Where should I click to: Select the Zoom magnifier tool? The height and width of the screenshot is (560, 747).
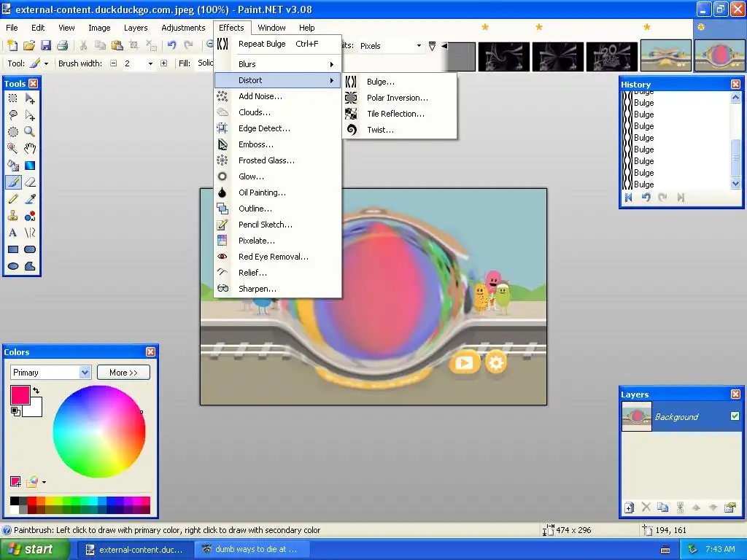pos(30,132)
